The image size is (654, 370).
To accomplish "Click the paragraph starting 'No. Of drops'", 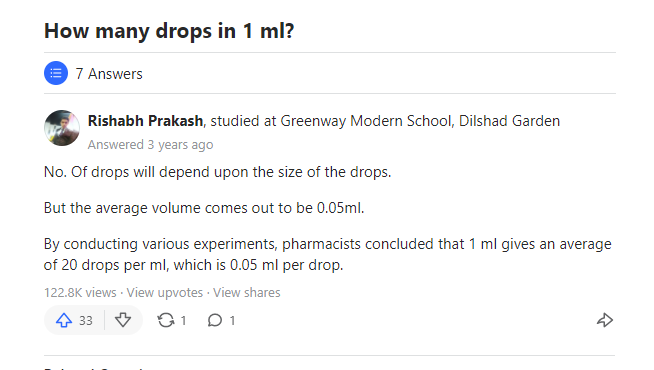I will pos(218,172).
